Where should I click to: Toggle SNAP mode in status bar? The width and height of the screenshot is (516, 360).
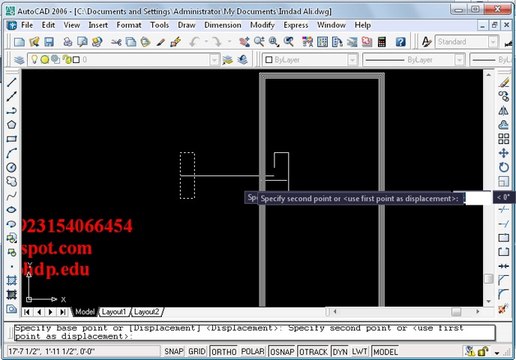click(174, 351)
